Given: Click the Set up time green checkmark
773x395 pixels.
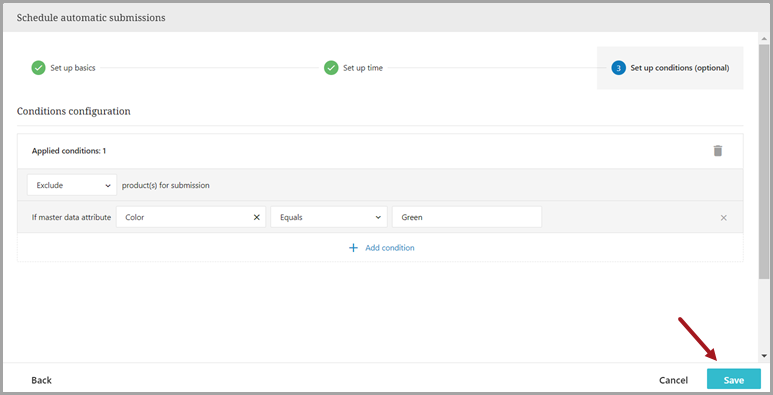Looking at the screenshot, I should pyautogui.click(x=331, y=68).
